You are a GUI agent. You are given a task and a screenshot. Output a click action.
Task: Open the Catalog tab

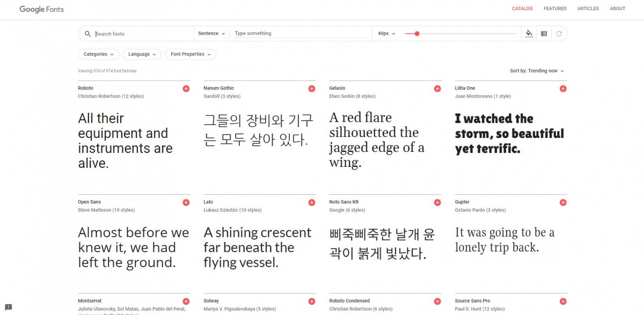[x=522, y=9]
